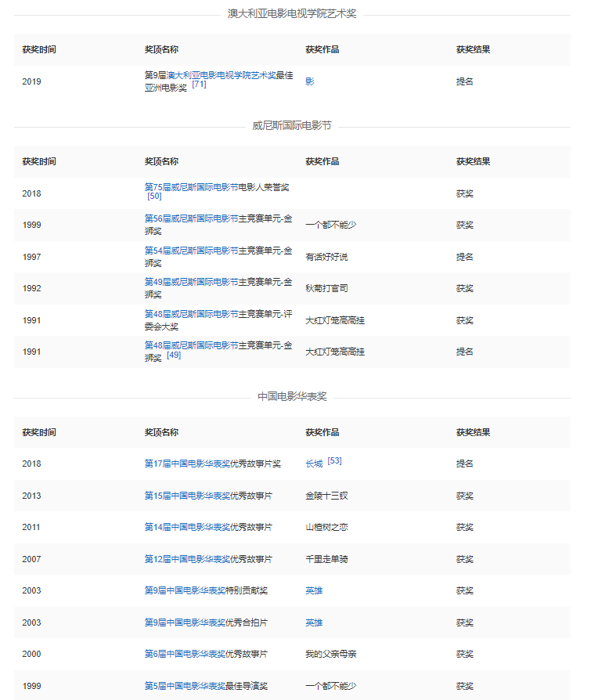Open the 第17届中国电影华表奖 link
This screenshot has height=700, width=591.
point(187,464)
